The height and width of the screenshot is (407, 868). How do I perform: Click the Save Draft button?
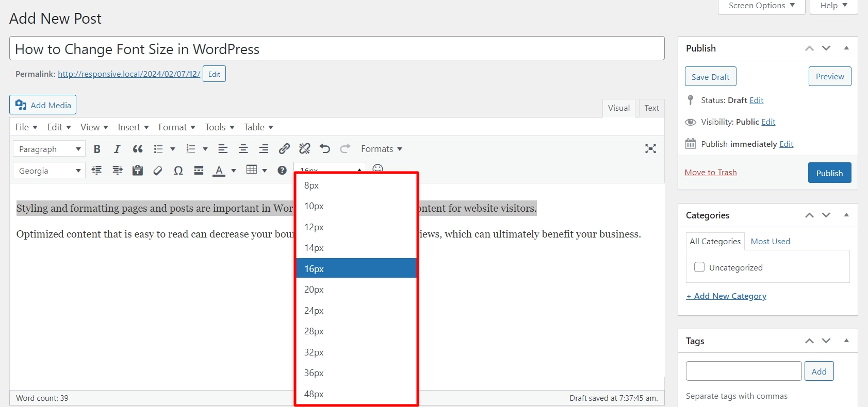tap(710, 77)
